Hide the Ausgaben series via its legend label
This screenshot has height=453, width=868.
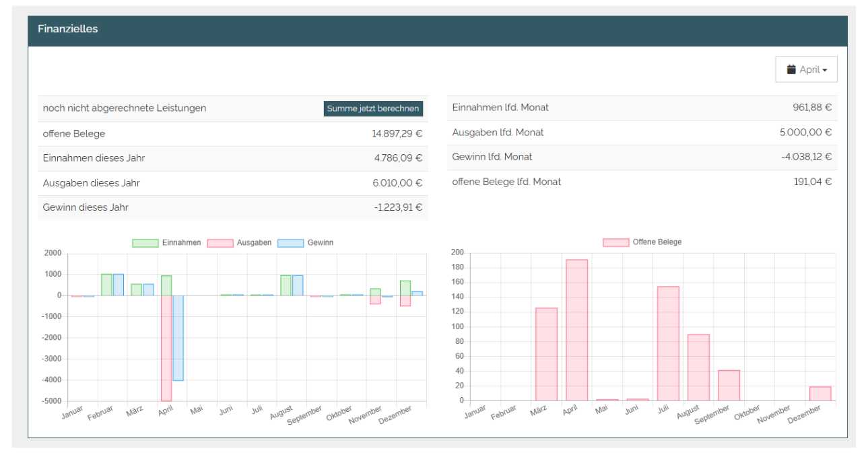pos(254,242)
